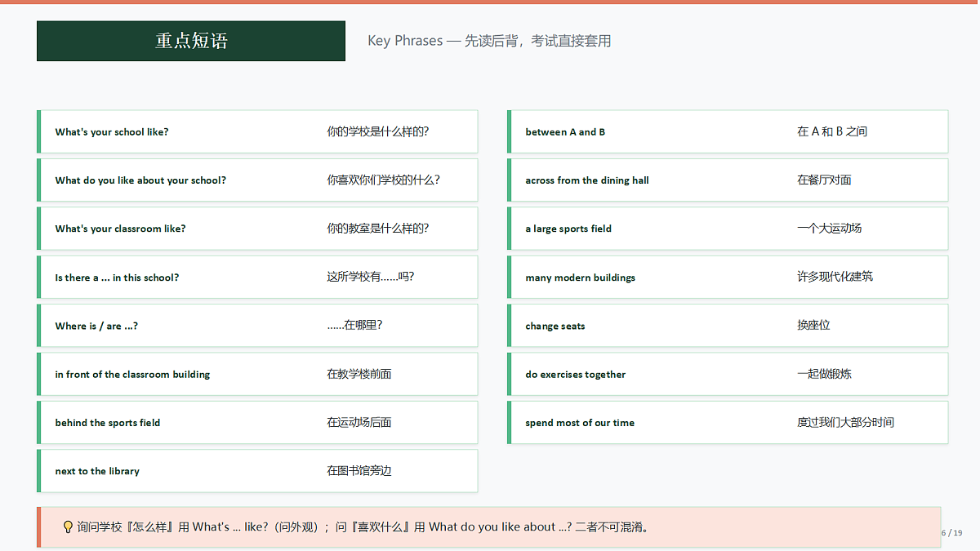Select translation 度过我们大部分时间
The image size is (980, 551).
tap(845, 422)
